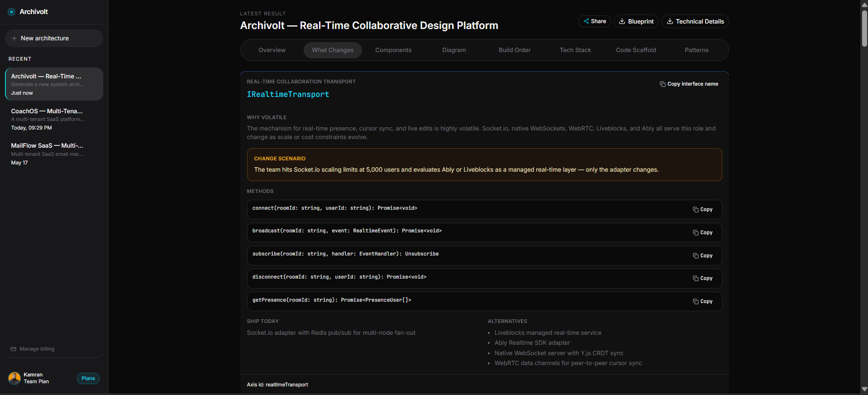Copy the getPresence method signature
This screenshot has height=395, width=868.
click(x=702, y=302)
